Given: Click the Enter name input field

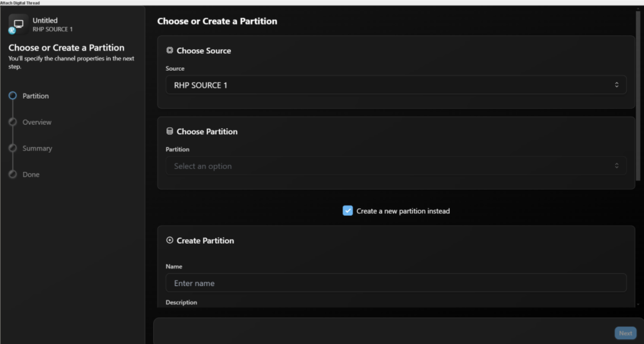Looking at the screenshot, I should pos(395,283).
